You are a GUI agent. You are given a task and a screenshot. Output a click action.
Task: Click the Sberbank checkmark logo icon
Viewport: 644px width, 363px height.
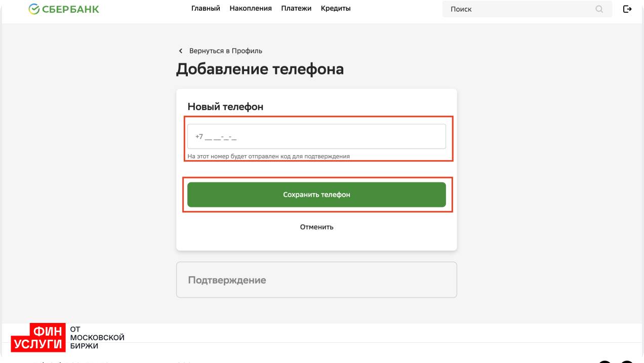[34, 9]
